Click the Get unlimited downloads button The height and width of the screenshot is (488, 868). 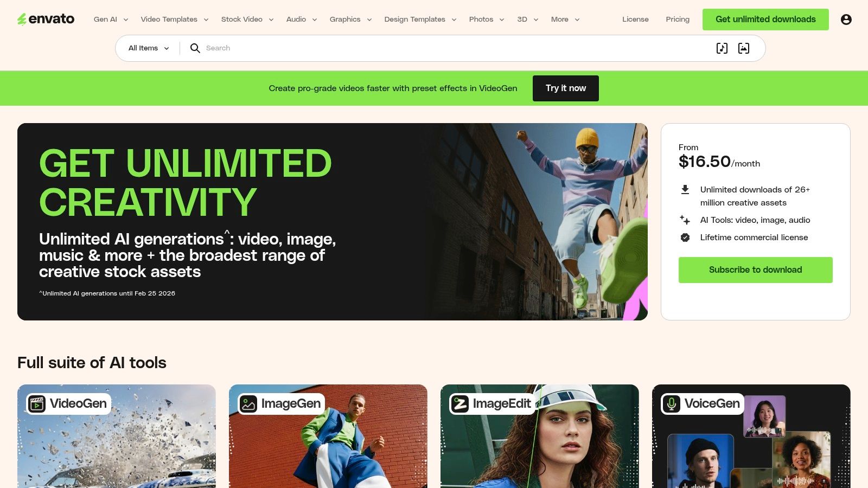765,19
